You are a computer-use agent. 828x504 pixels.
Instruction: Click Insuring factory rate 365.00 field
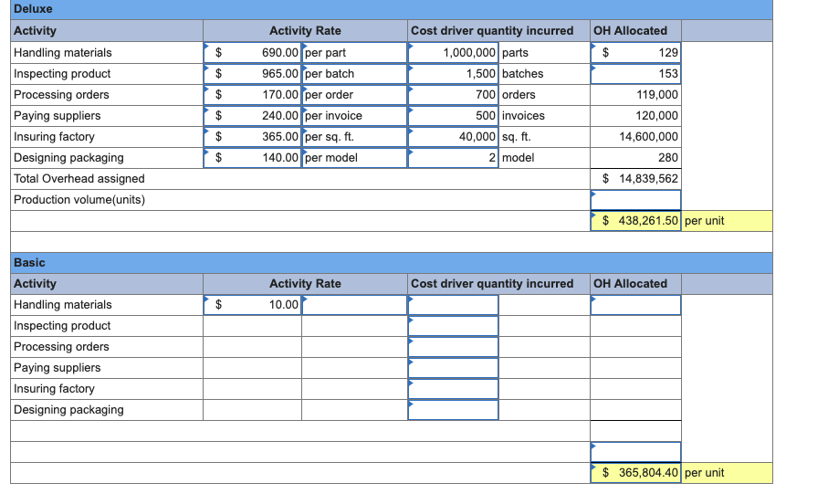click(x=252, y=137)
